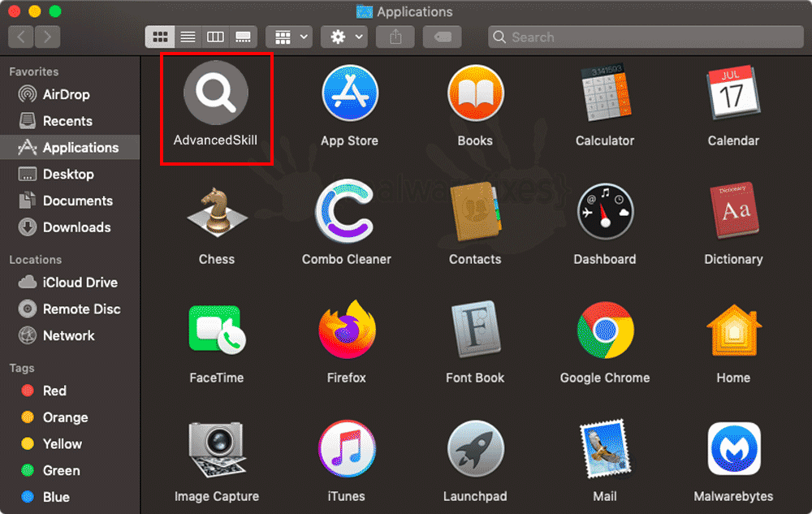The width and height of the screenshot is (812, 514).
Task: Select the Mail app icon
Action: point(605,449)
